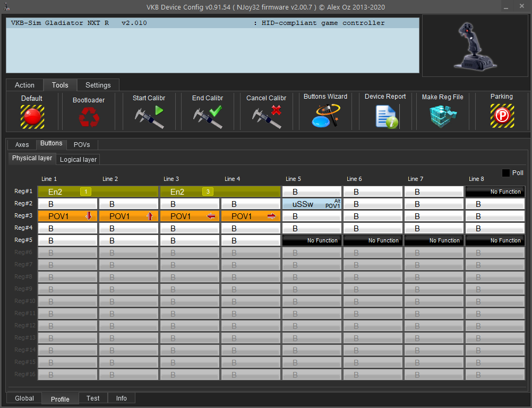The image size is (532, 408).
Task: Close the VKB Device Config window
Action: (x=522, y=6)
